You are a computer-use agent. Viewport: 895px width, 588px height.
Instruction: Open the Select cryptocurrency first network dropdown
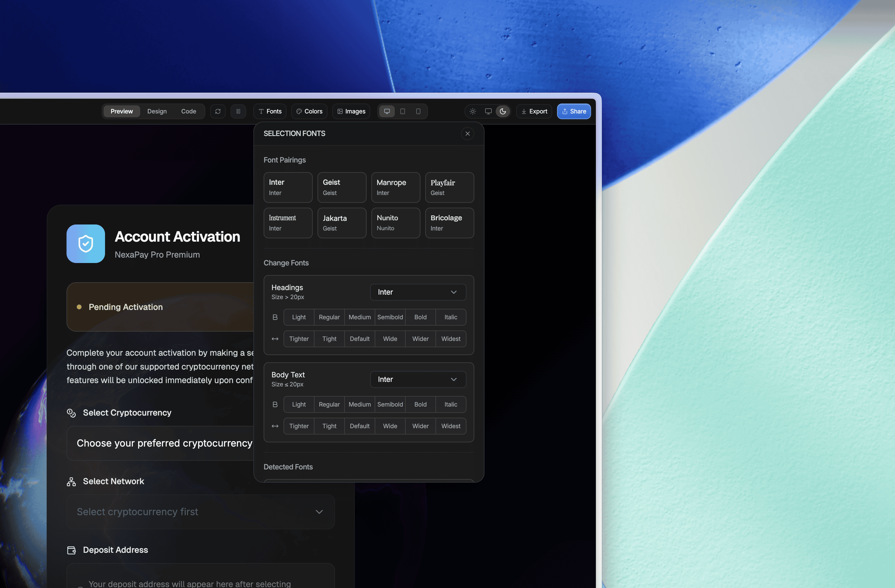200,512
